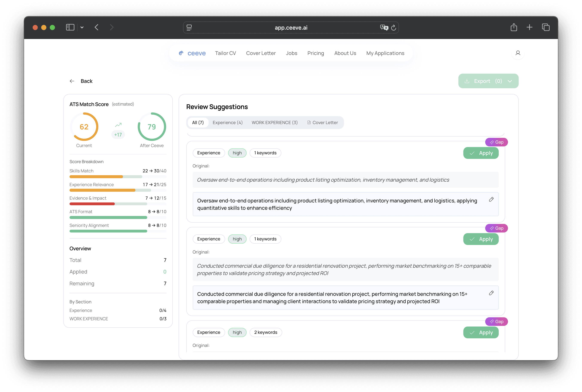
Task: Click the translate page icon
Action: click(x=384, y=27)
